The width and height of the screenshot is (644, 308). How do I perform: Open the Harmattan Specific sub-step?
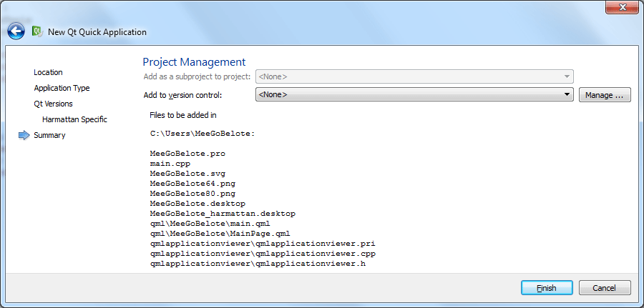pyautogui.click(x=74, y=119)
